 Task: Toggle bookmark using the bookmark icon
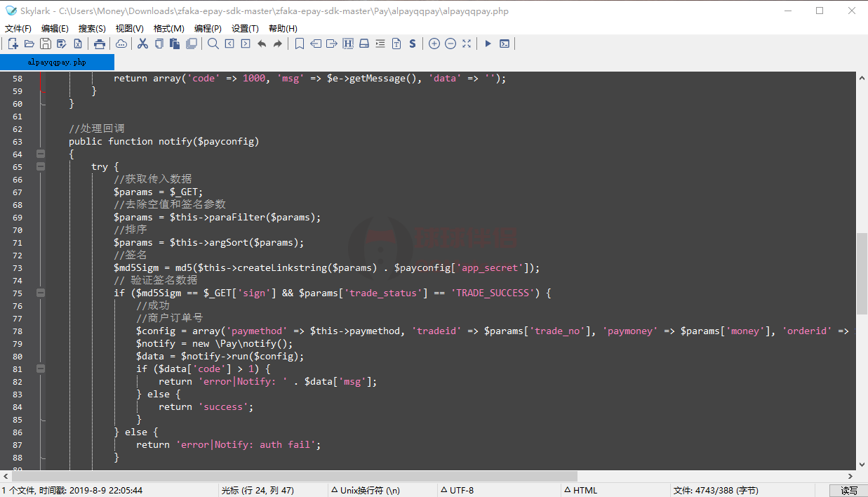[x=300, y=44]
